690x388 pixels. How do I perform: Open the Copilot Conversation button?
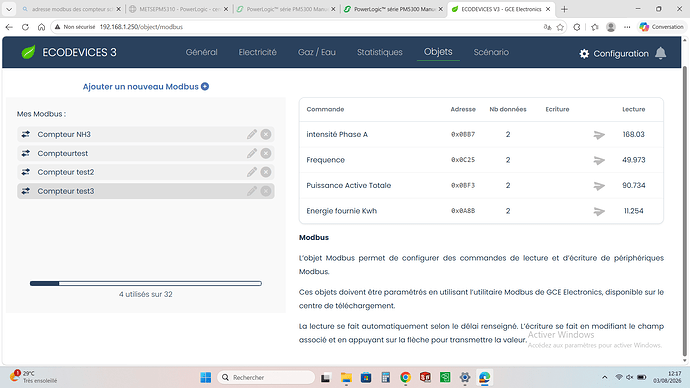pyautogui.click(x=661, y=27)
